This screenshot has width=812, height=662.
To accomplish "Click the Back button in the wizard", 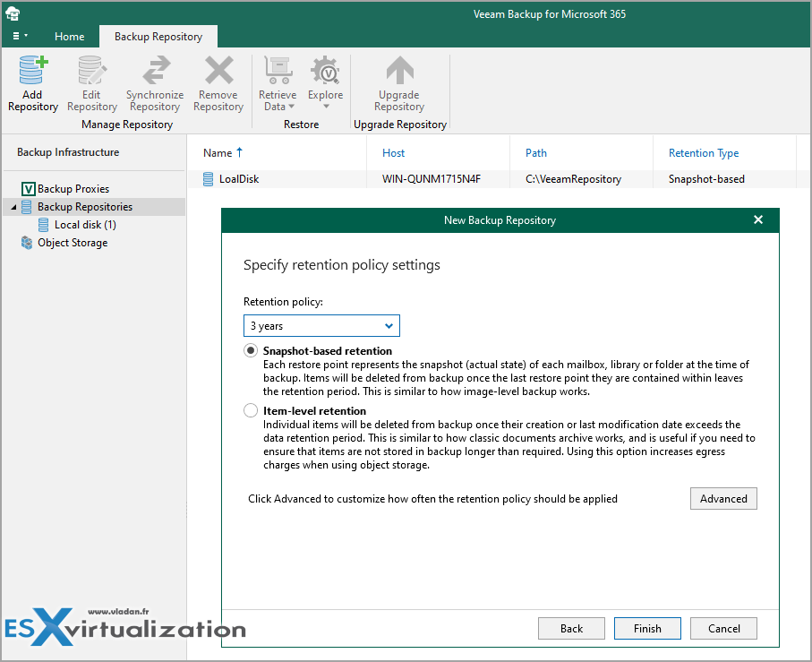I will pyautogui.click(x=571, y=628).
